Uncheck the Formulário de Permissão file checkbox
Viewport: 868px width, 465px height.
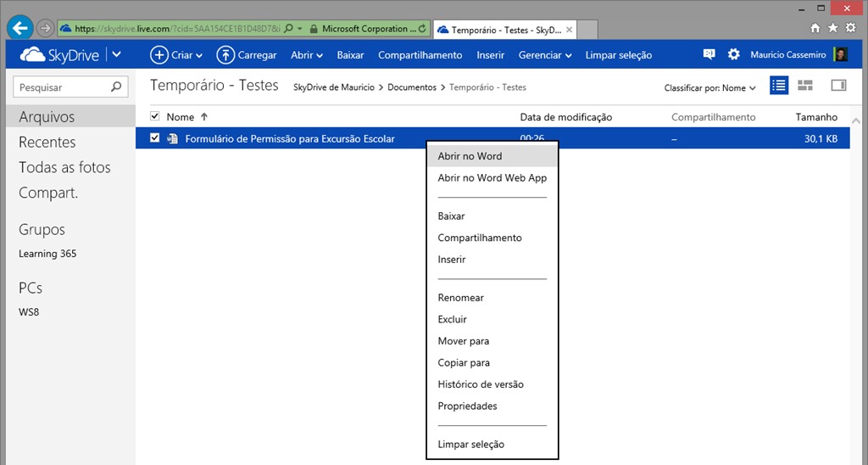pyautogui.click(x=154, y=138)
